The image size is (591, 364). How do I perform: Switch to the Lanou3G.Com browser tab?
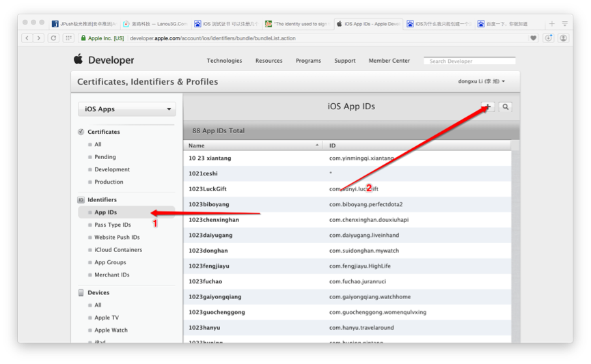[x=155, y=24]
